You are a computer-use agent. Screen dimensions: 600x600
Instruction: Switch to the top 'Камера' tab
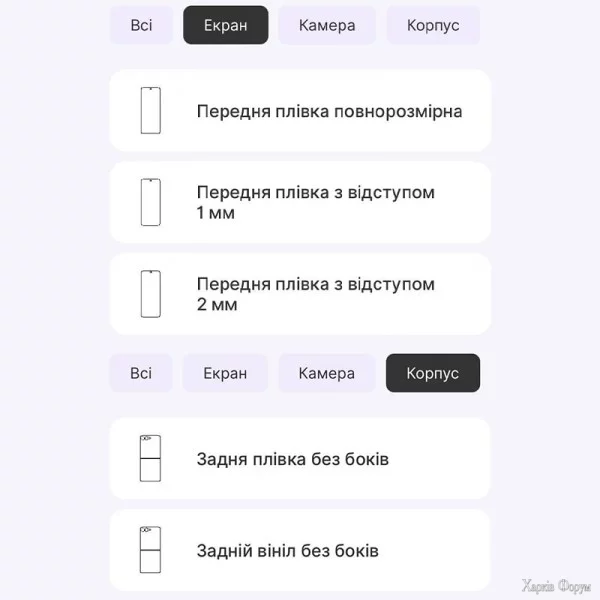[327, 25]
